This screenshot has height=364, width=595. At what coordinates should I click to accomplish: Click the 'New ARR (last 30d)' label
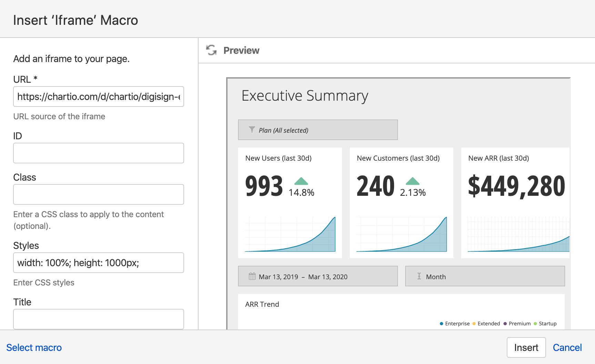click(498, 158)
